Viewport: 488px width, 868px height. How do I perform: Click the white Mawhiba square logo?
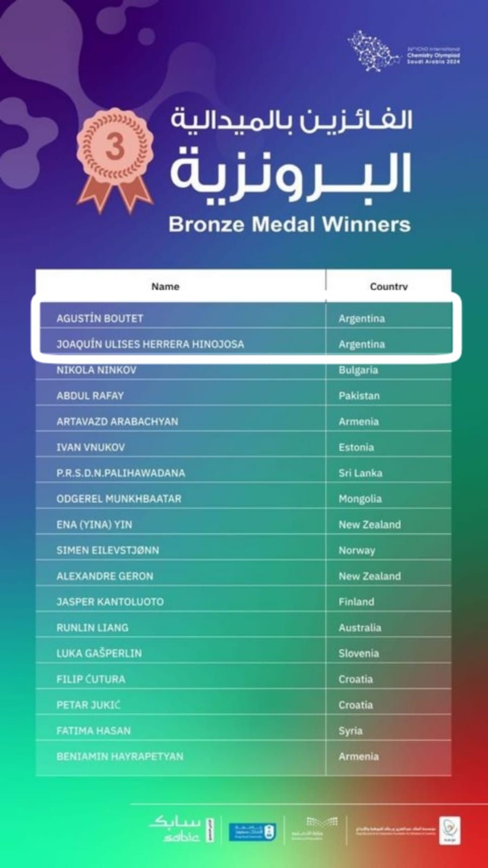pyautogui.click(x=450, y=831)
